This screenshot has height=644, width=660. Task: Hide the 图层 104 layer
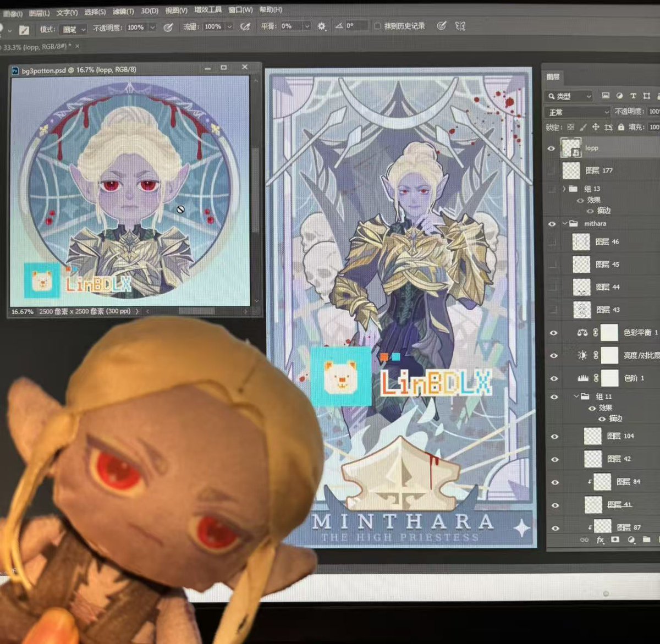point(554,437)
